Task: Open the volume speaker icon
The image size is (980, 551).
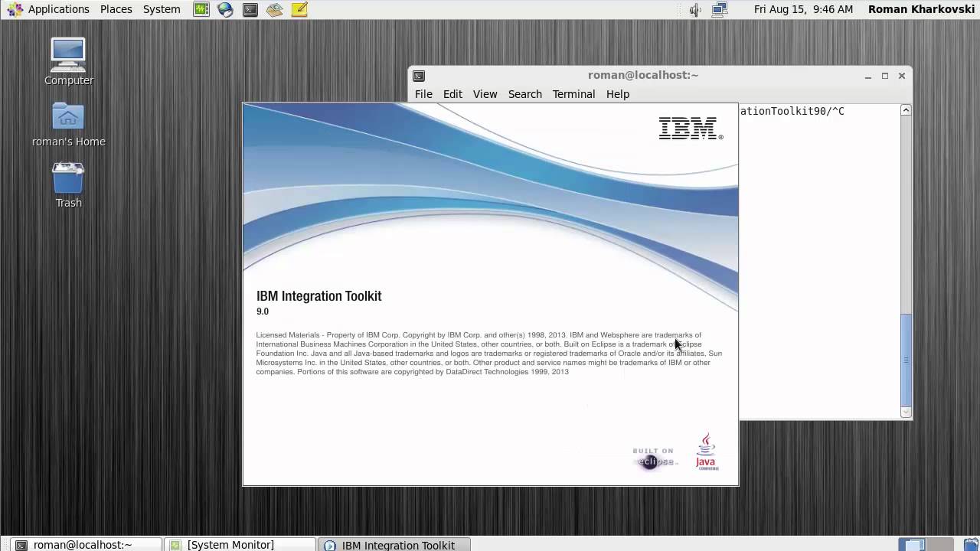Action: pyautogui.click(x=695, y=9)
